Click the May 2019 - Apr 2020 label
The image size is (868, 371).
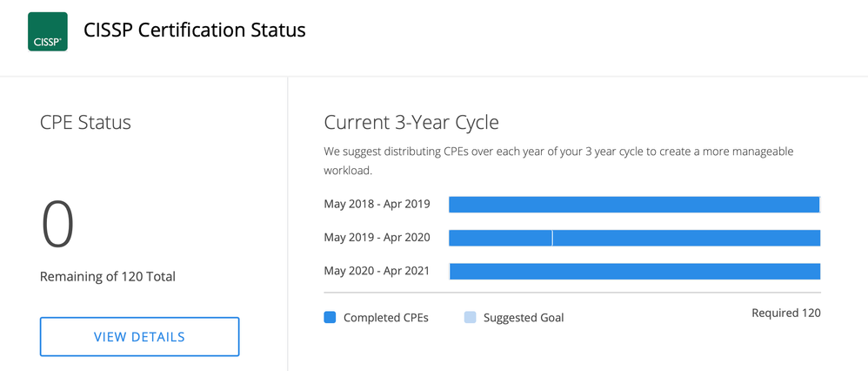pos(377,238)
